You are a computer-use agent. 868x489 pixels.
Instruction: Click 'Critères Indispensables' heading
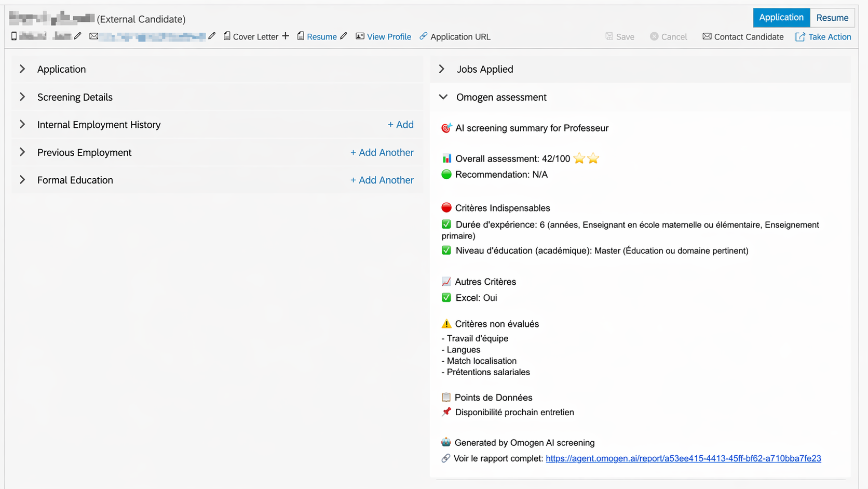[x=503, y=208]
